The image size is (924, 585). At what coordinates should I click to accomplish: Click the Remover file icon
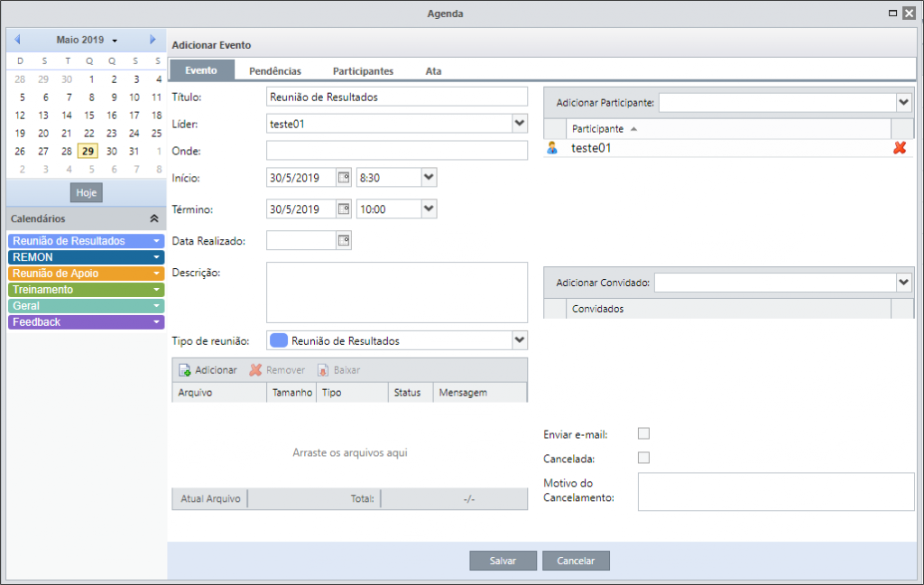pos(255,370)
